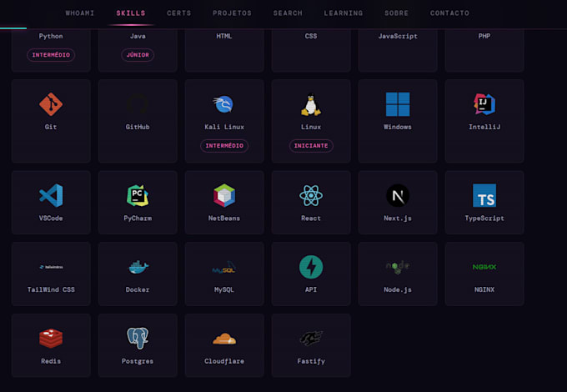Click the Redis logo icon
The height and width of the screenshot is (392, 567).
point(51,338)
